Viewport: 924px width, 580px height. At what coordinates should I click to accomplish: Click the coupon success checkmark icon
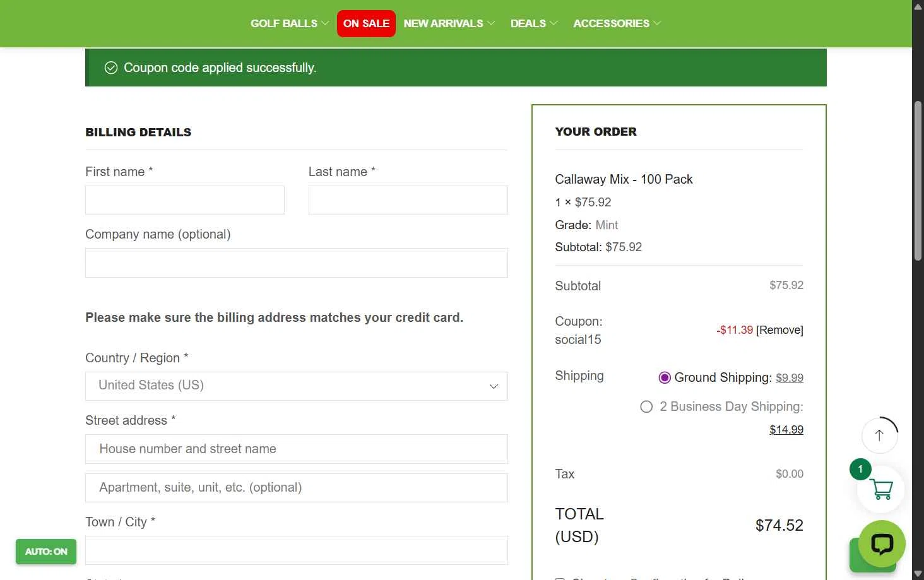click(x=111, y=68)
